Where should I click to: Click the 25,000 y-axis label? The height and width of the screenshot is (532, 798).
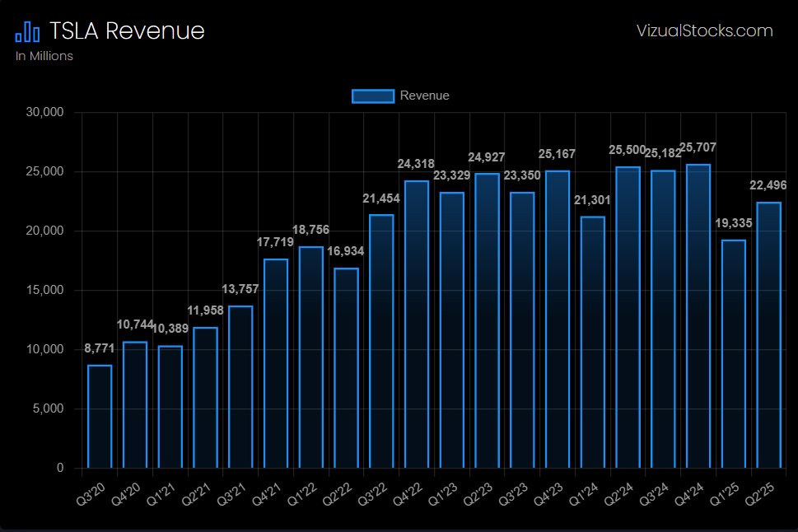[x=44, y=171]
